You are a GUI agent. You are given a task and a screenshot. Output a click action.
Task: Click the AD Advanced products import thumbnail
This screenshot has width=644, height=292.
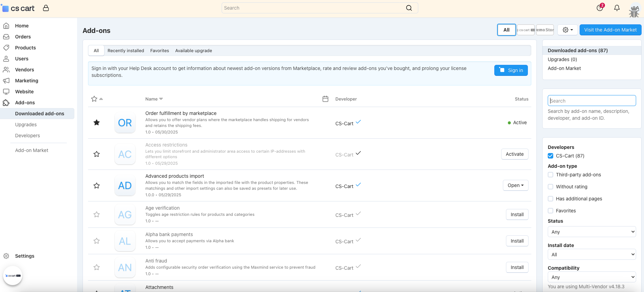(x=125, y=186)
